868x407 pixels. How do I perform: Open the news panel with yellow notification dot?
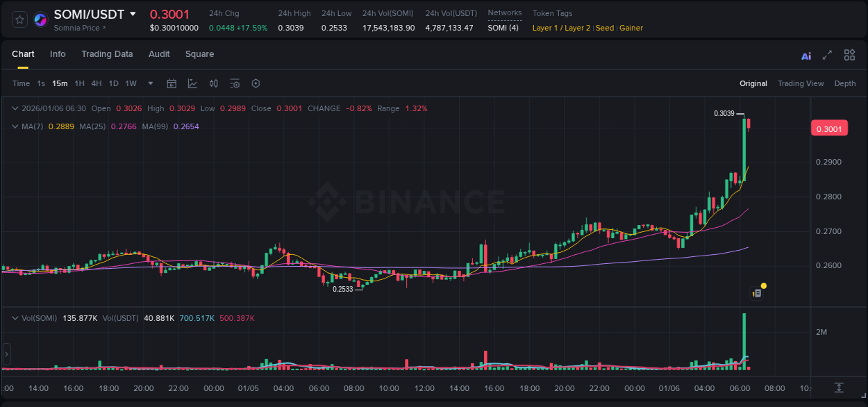[x=758, y=292]
